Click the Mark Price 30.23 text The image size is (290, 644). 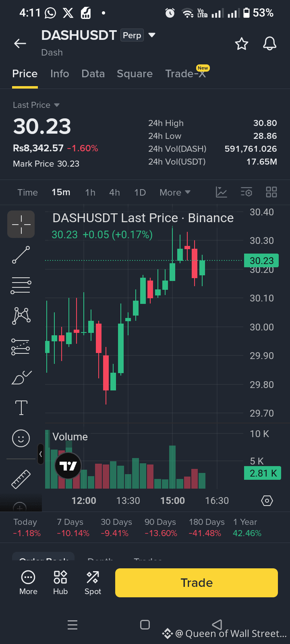pos(46,164)
